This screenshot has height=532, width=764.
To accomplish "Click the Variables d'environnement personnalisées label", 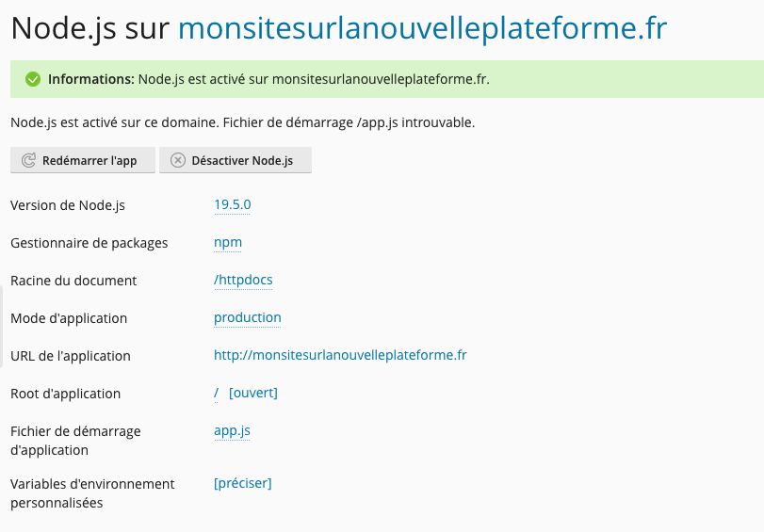I will (x=92, y=493).
